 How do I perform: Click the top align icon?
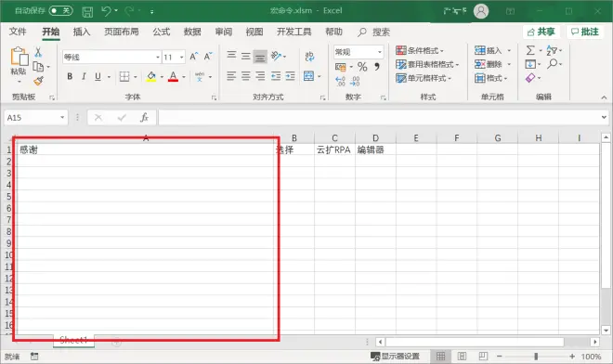click(x=231, y=55)
